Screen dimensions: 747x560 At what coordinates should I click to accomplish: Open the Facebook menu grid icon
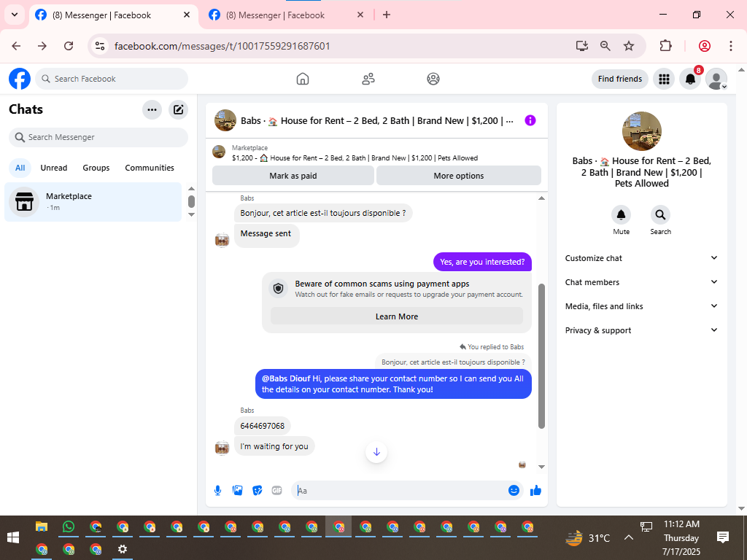coord(664,79)
